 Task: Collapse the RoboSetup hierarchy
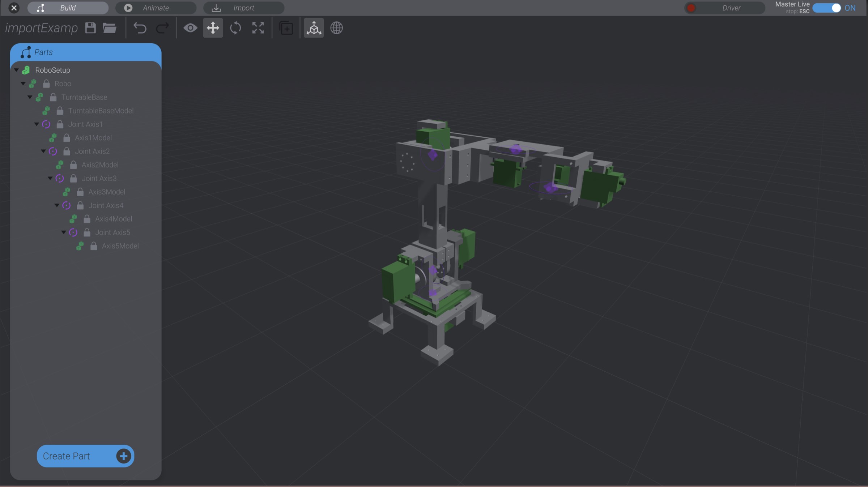coord(16,70)
